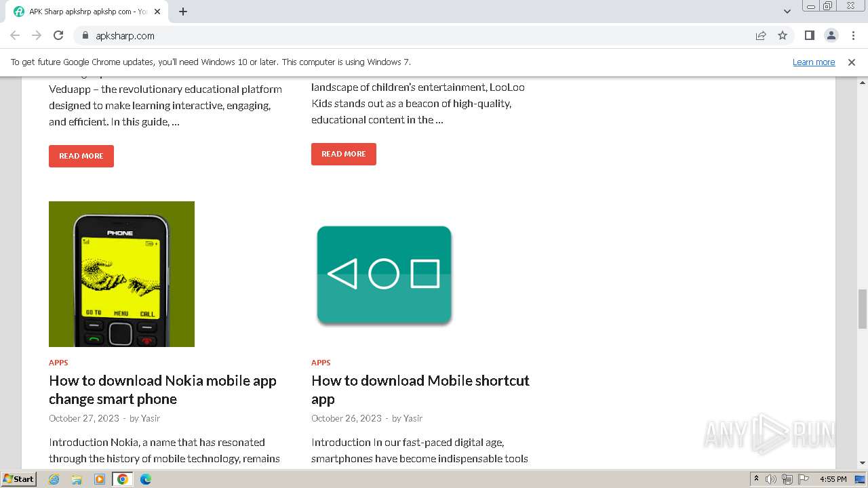Screen dimensions: 868x488
Task: Open the Chrome three-dot menu
Action: [852, 35]
